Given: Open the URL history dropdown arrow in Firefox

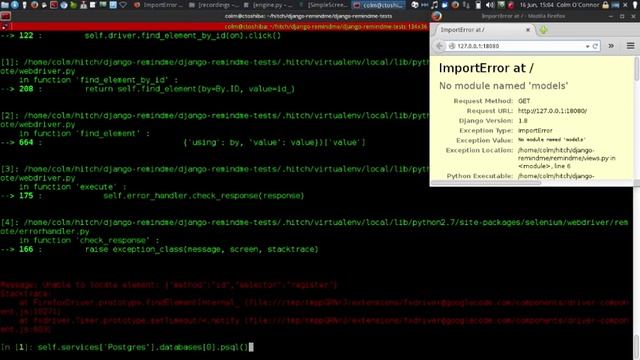Looking at the screenshot, I should coord(587,46).
